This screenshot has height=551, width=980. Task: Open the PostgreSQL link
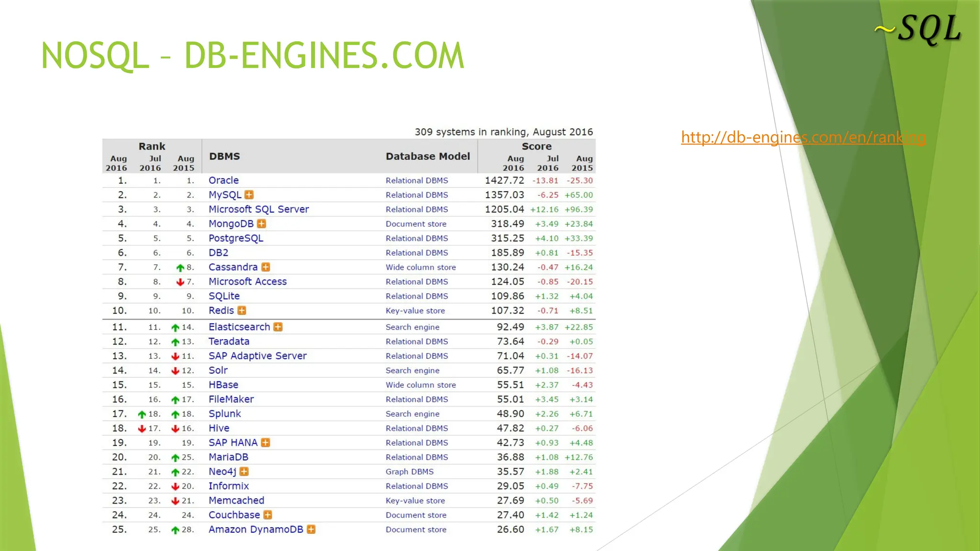[x=236, y=238]
